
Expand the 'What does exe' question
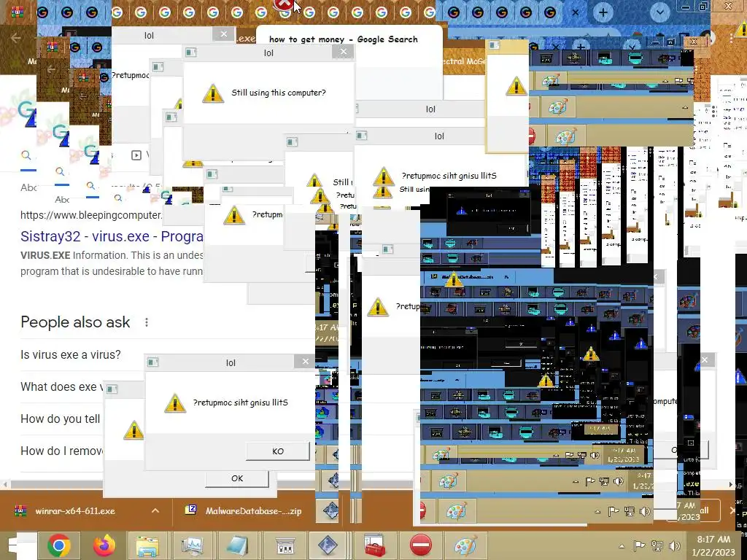click(61, 386)
